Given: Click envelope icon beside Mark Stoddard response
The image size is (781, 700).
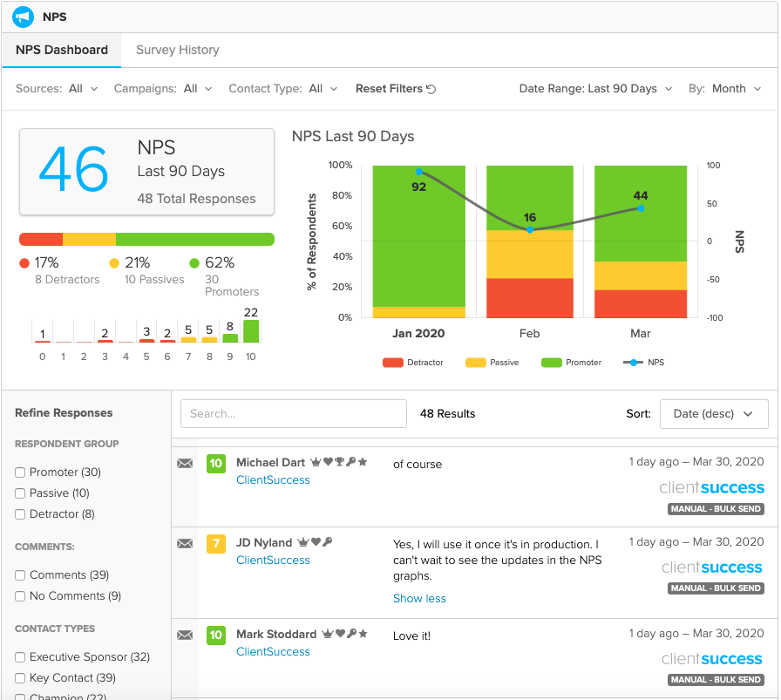Looking at the screenshot, I should 185,635.
